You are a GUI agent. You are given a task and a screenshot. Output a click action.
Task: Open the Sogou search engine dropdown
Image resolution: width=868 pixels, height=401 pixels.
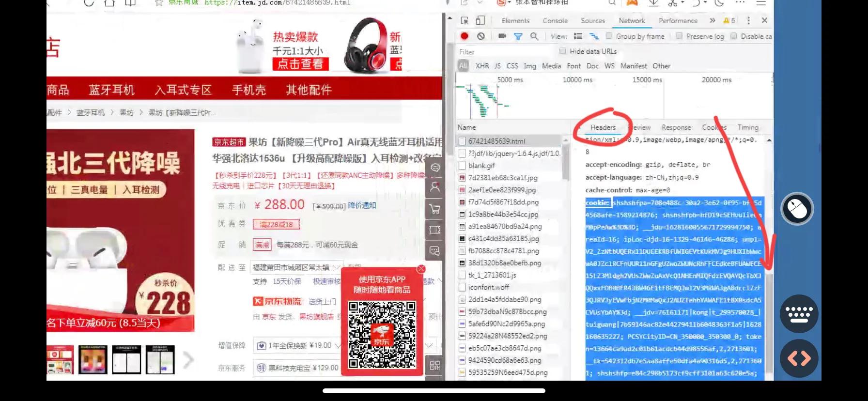pyautogui.click(x=509, y=2)
